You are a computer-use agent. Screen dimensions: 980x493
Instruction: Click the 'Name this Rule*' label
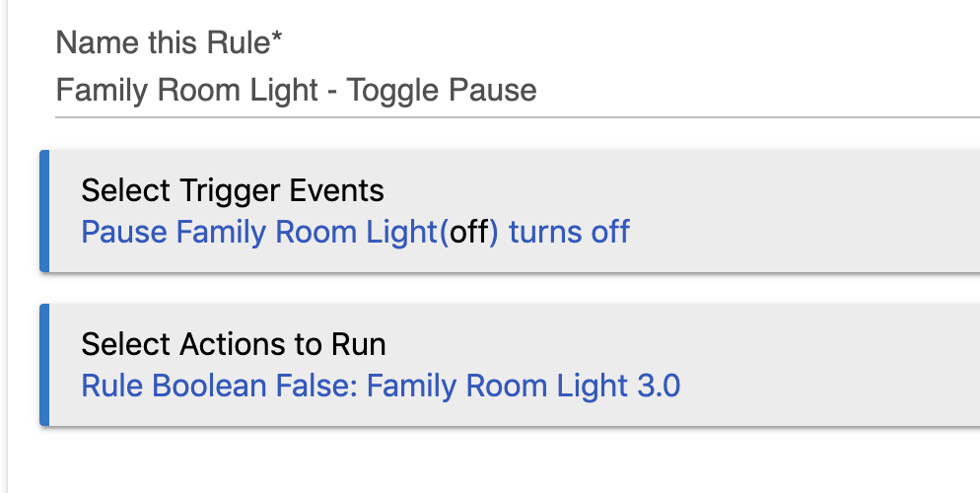(x=169, y=42)
